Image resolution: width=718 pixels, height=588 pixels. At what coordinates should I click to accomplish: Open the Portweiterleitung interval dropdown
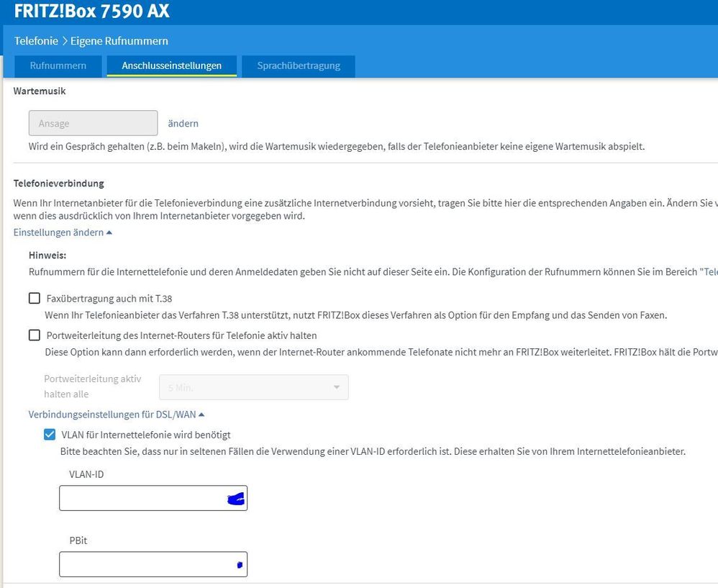[x=254, y=387]
